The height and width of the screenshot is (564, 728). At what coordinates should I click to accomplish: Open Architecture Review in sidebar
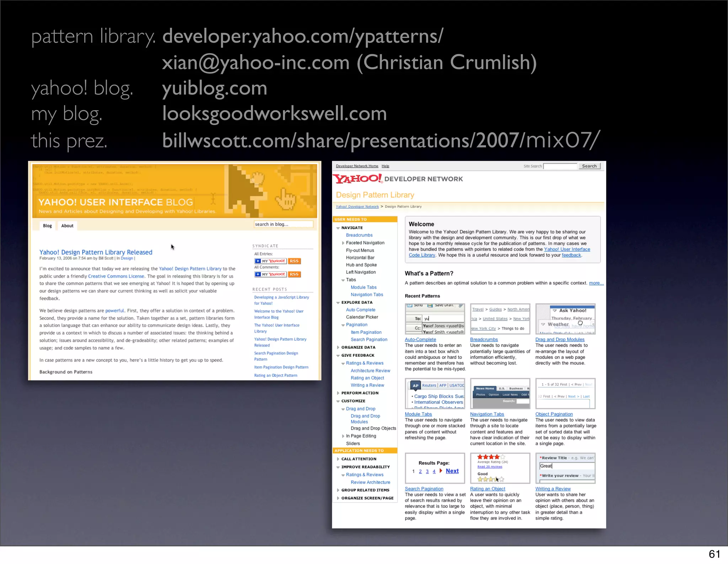[x=370, y=371]
